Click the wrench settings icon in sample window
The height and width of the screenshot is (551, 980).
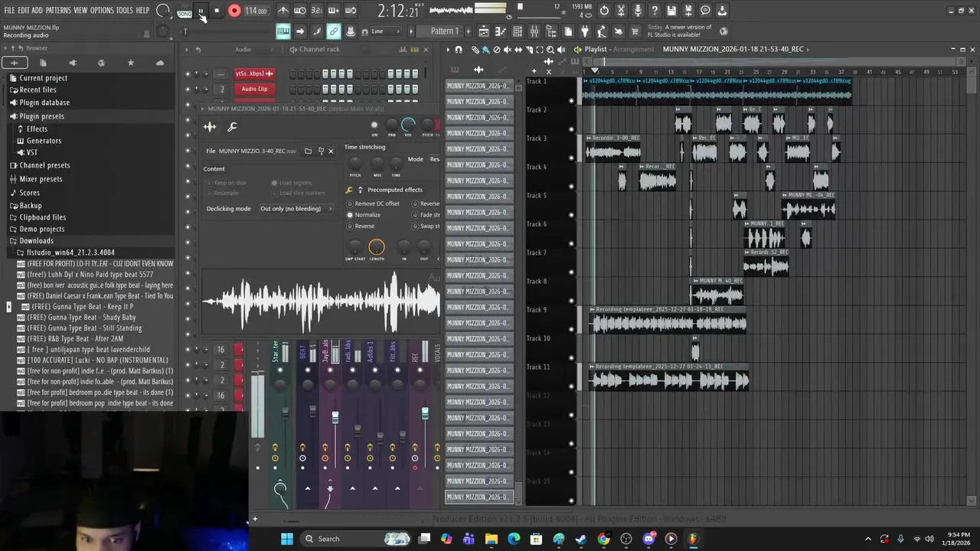tap(232, 127)
